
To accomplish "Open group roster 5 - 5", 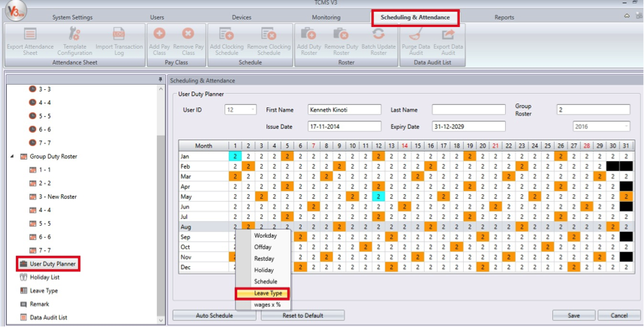I will tap(40, 223).
